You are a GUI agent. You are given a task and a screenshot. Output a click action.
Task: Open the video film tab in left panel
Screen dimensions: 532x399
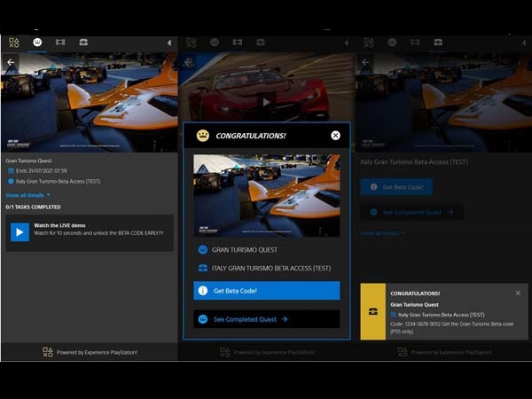pos(60,42)
